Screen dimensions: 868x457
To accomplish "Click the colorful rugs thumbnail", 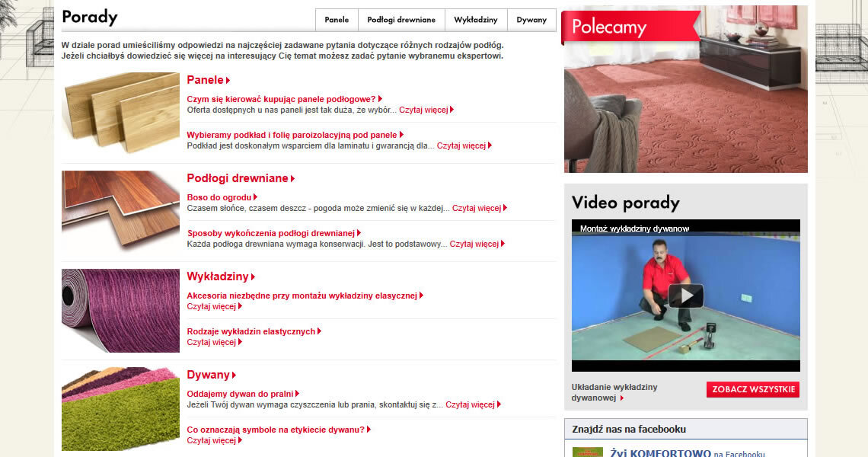I will 120,408.
